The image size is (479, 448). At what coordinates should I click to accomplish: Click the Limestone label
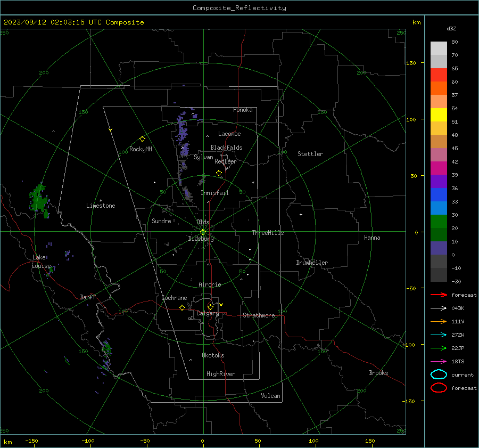101,206
